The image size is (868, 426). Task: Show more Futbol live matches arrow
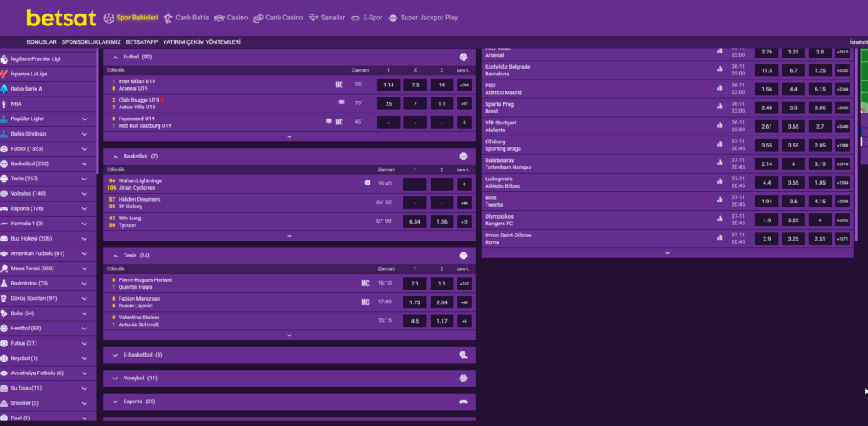click(x=289, y=136)
